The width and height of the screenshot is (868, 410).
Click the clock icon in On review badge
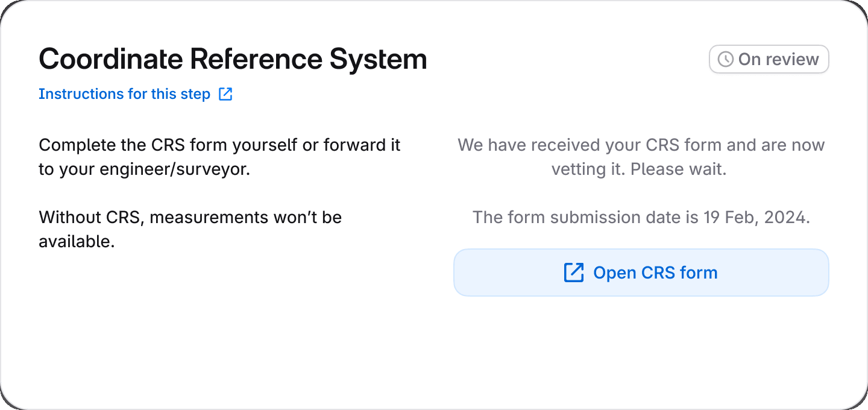pos(726,59)
